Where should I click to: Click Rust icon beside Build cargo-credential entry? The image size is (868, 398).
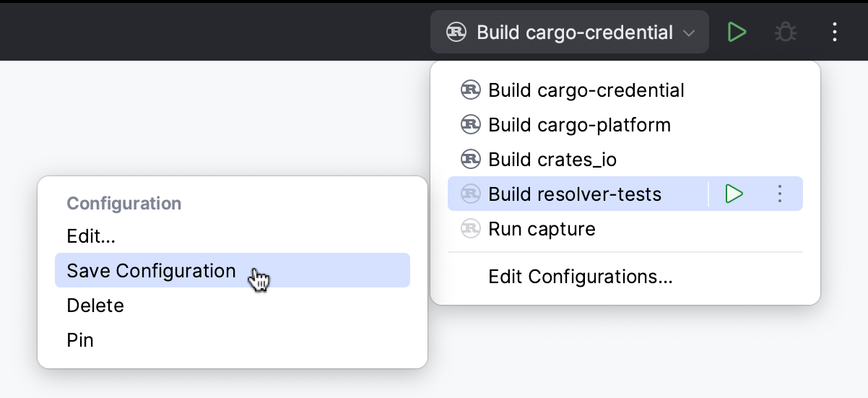470,90
